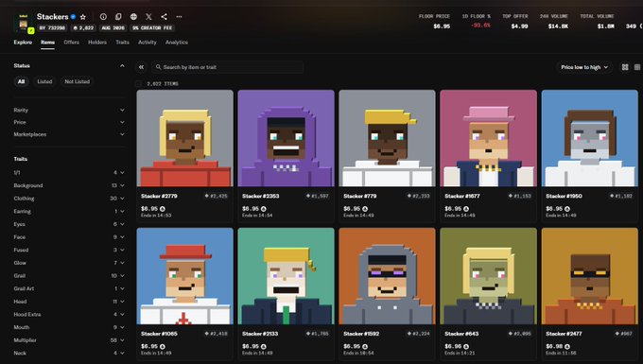Screen dimensions: 643x364
Task: Select the All status filter
Action: [21, 81]
